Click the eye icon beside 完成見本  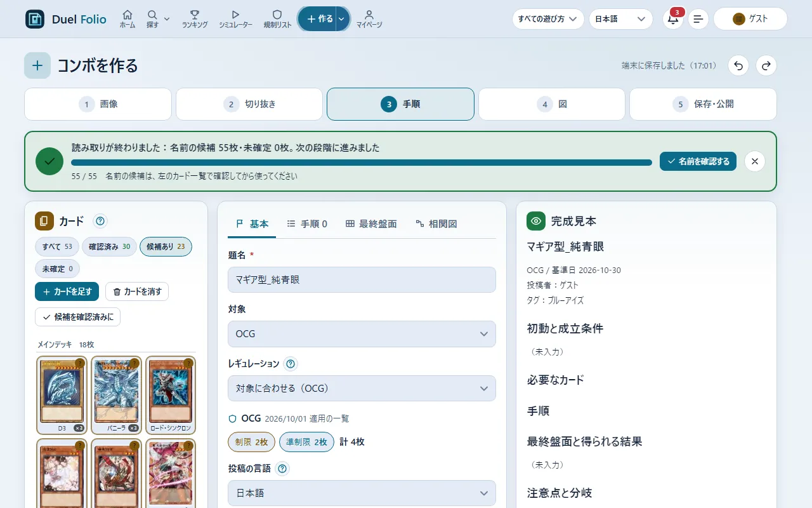click(536, 221)
